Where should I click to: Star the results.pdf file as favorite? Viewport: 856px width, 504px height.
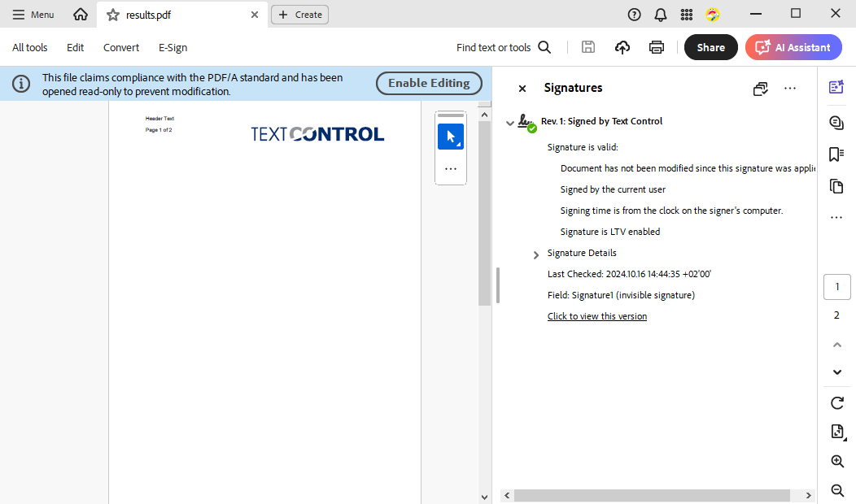click(x=113, y=15)
